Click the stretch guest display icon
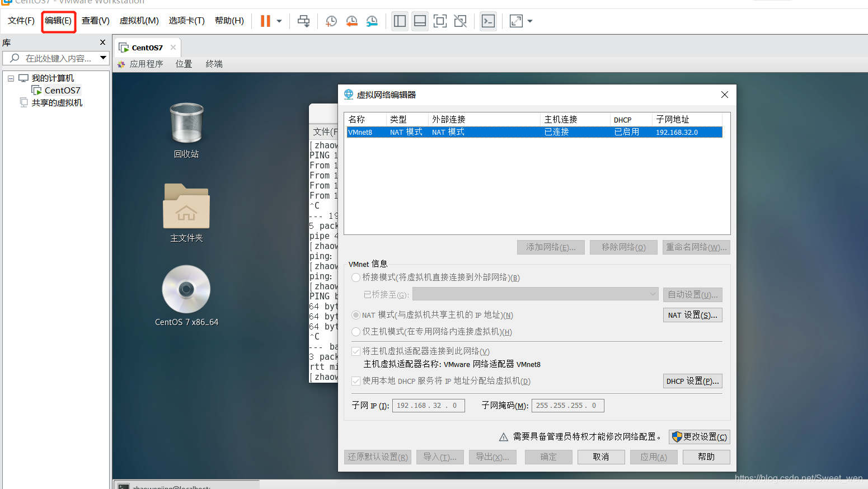 [x=516, y=21]
